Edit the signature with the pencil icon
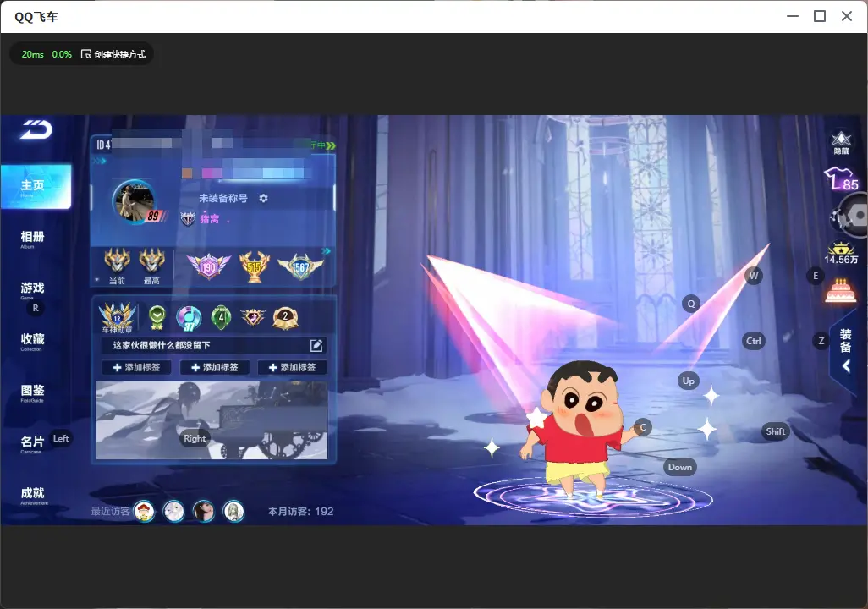The width and height of the screenshot is (868, 609). tap(316, 345)
